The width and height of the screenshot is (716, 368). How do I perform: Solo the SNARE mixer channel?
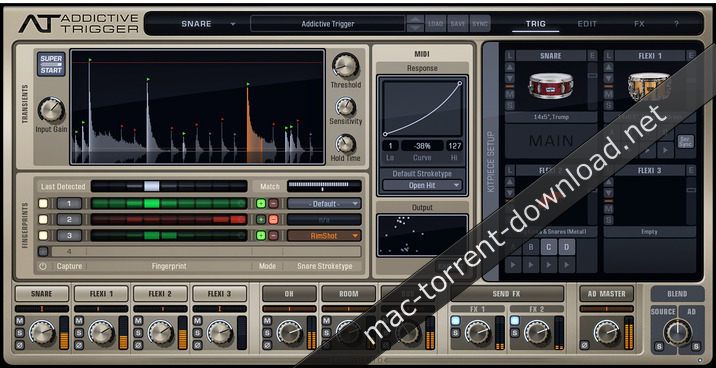click(20, 333)
